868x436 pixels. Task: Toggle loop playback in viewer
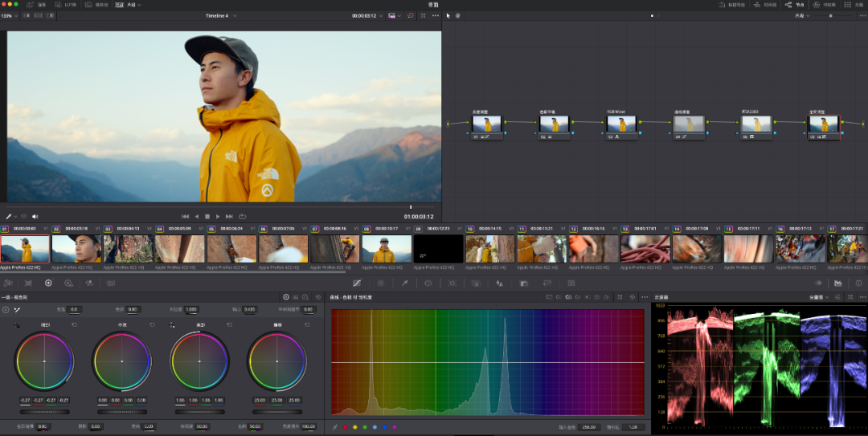tap(242, 216)
